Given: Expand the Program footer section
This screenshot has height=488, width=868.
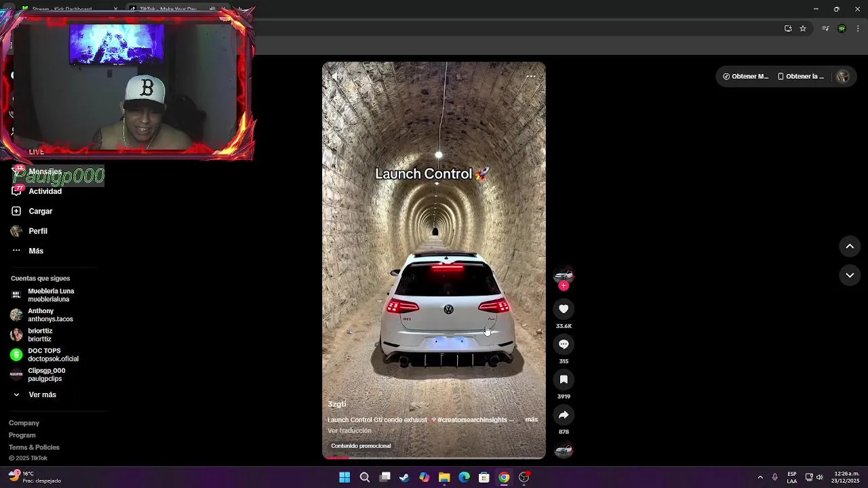Looking at the screenshot, I should click(22, 435).
